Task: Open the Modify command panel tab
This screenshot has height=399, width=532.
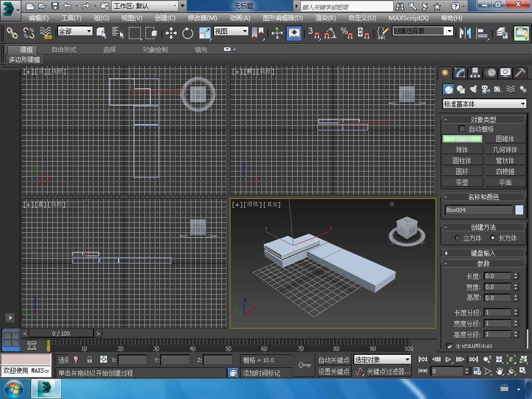Action: 460,73
